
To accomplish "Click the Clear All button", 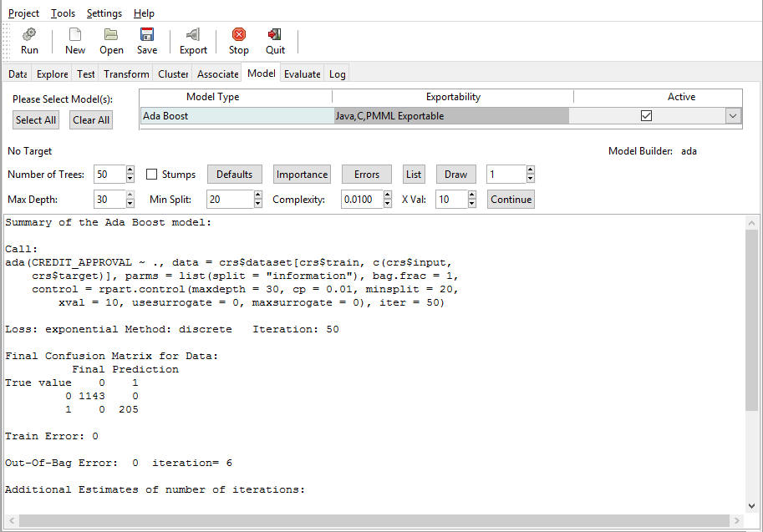I will tap(91, 120).
